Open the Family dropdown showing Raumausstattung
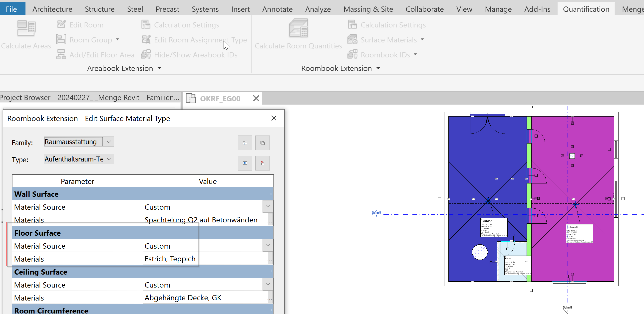Screen dimensions: 644x314 (108, 142)
